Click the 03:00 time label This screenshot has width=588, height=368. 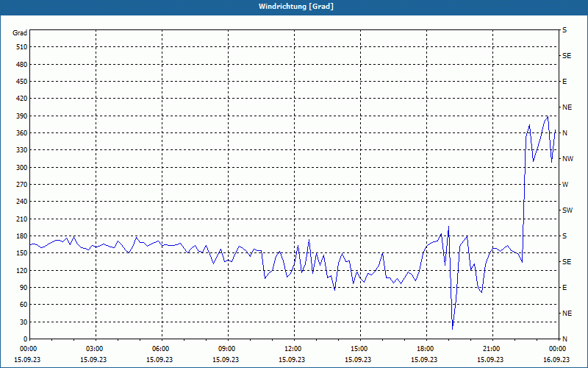[94, 348]
